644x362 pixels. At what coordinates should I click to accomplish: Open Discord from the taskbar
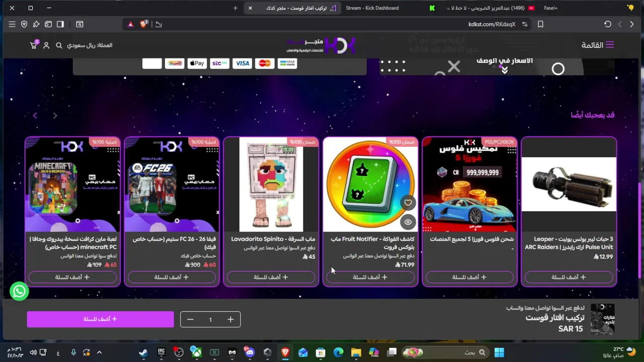coord(250,352)
